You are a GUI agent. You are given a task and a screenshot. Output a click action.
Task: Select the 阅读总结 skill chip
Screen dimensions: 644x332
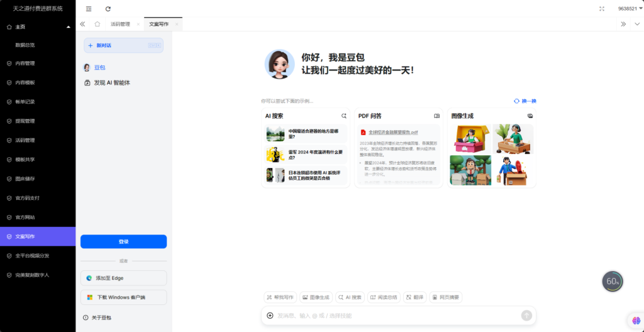(384, 297)
